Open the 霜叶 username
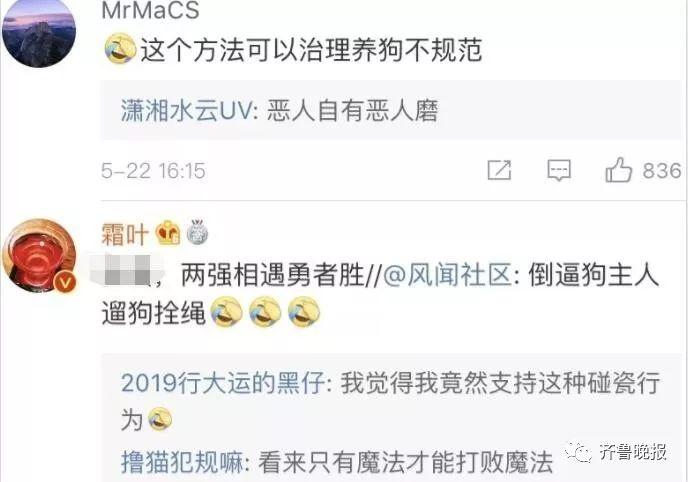 (x=125, y=234)
